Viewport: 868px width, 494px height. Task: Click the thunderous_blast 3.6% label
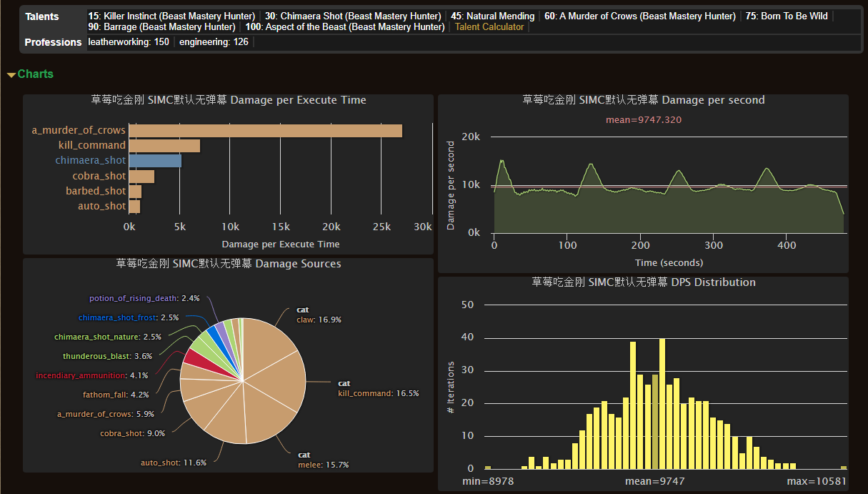(x=107, y=356)
